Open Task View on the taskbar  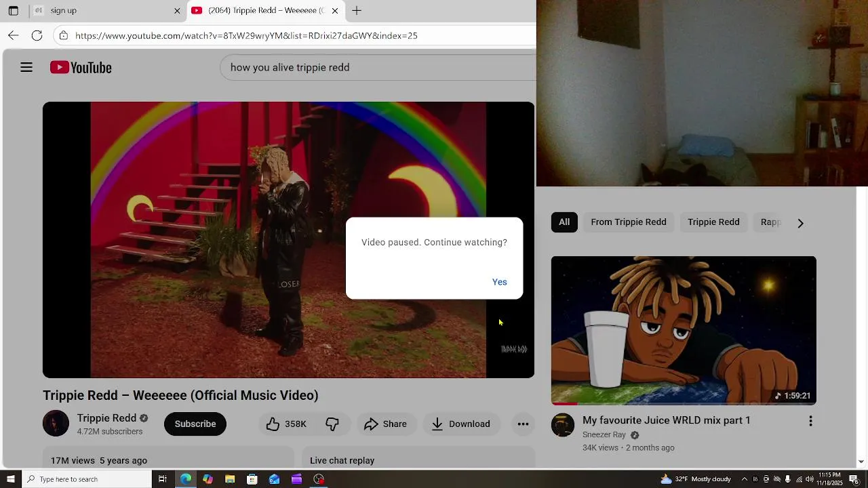coord(163,479)
